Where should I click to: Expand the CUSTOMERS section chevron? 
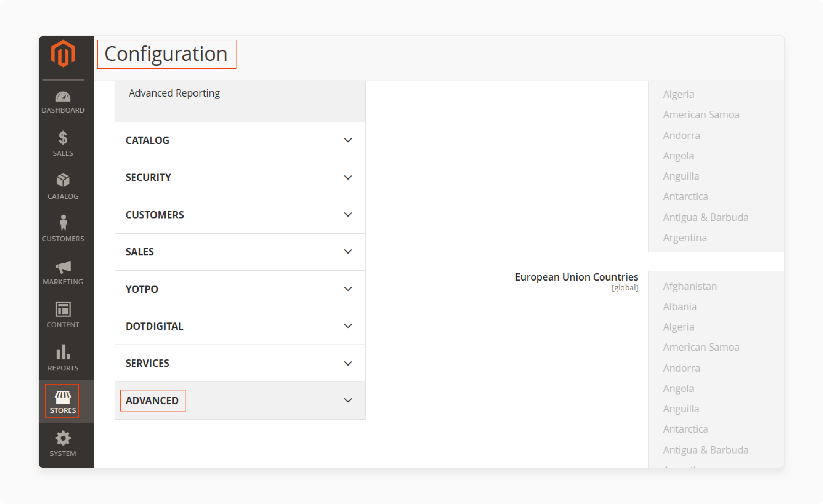[348, 215]
